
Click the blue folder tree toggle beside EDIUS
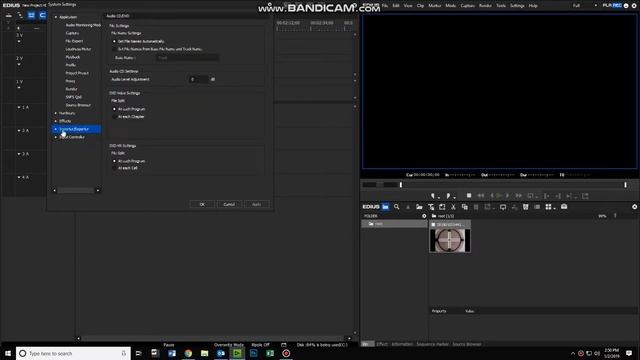click(x=385, y=207)
